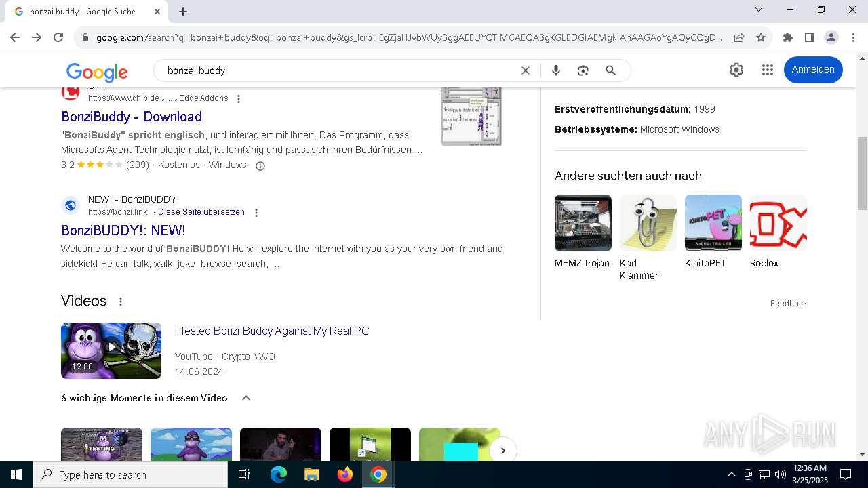Submit search with magnifier icon
868x488 pixels.
coord(610,70)
